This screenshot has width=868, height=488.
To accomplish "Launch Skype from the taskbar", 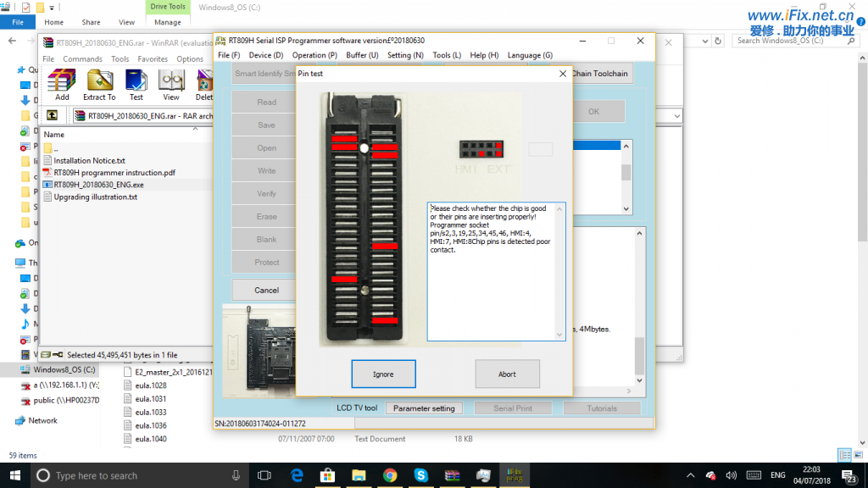I will click(421, 475).
